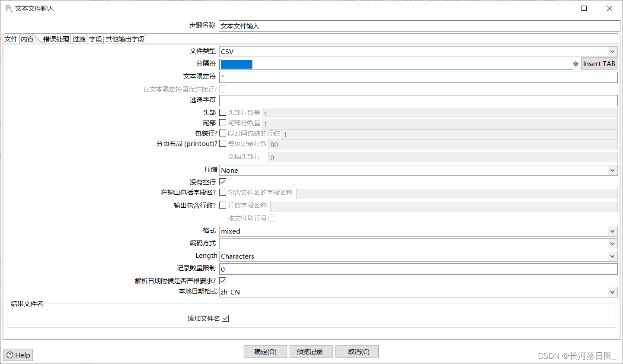Click the Help question mark icon

(x=10, y=355)
